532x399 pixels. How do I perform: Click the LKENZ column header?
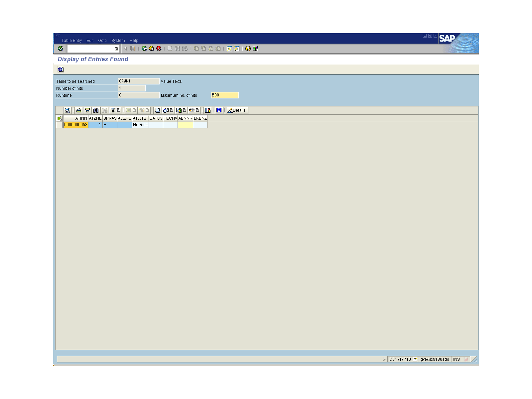click(200, 118)
